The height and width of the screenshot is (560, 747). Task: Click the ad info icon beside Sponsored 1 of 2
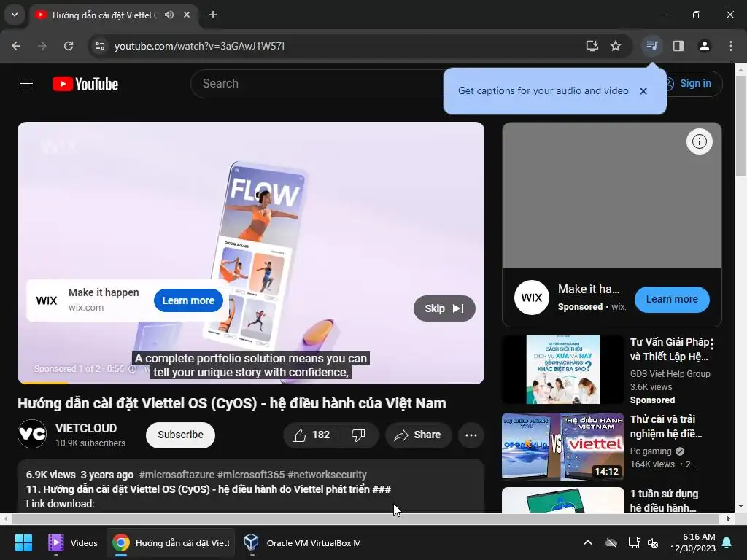[x=133, y=369]
